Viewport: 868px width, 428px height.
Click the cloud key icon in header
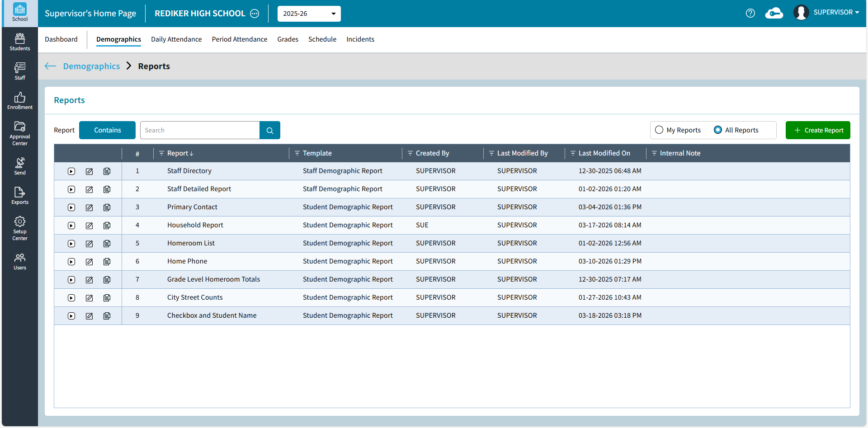774,13
